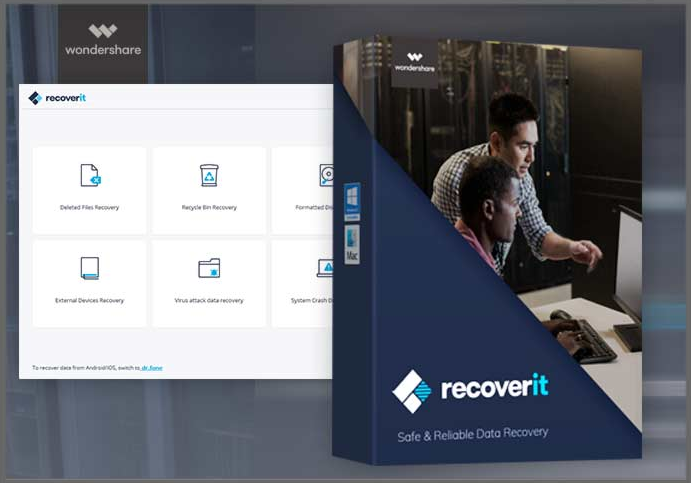691x483 pixels.
Task: Click the Formatted Disk label text
Action: (314, 208)
